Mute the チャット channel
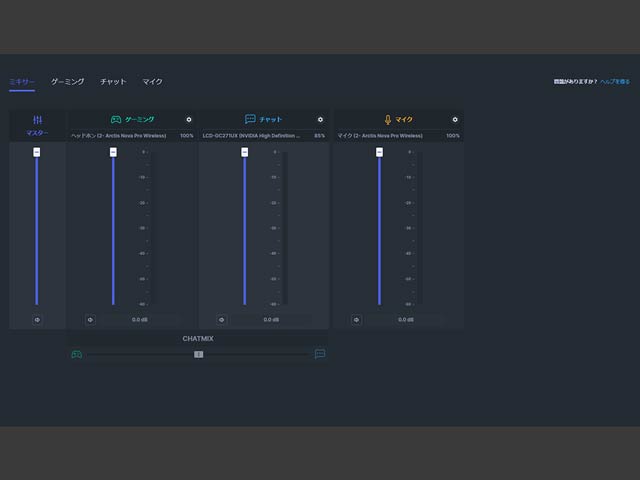The width and height of the screenshot is (640, 480). coord(222,320)
